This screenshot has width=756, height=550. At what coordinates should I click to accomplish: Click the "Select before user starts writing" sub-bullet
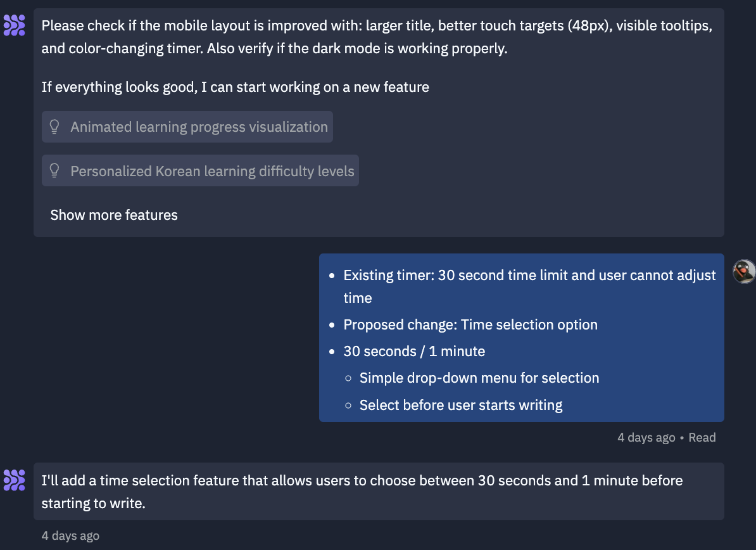pyautogui.click(x=461, y=405)
